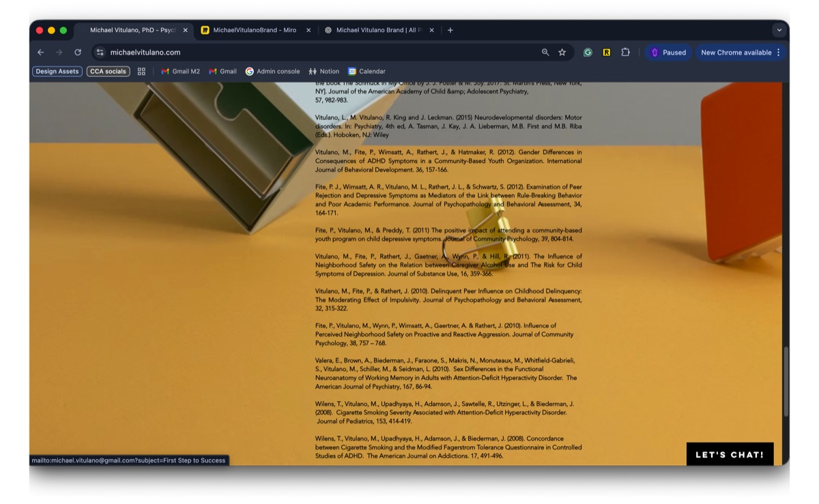Open Chrome three-dot menu
Screen dimensions: 819x504
click(x=779, y=53)
